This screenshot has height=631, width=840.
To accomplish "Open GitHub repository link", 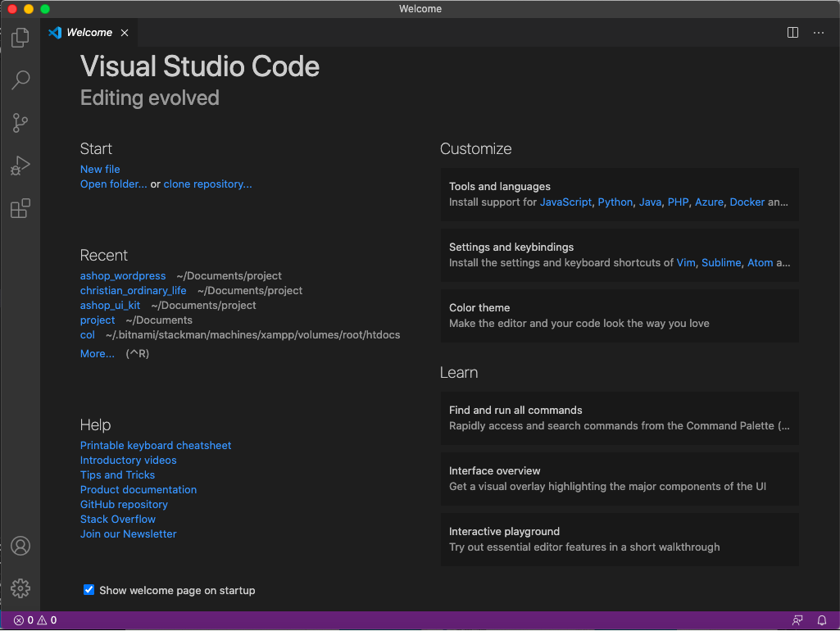I will click(x=125, y=505).
